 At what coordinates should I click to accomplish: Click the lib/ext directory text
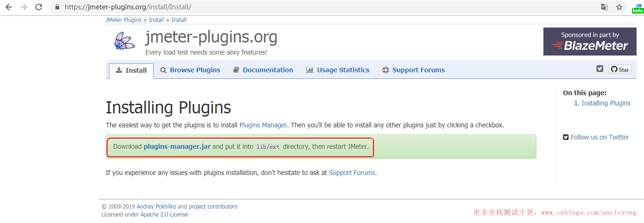(268, 147)
